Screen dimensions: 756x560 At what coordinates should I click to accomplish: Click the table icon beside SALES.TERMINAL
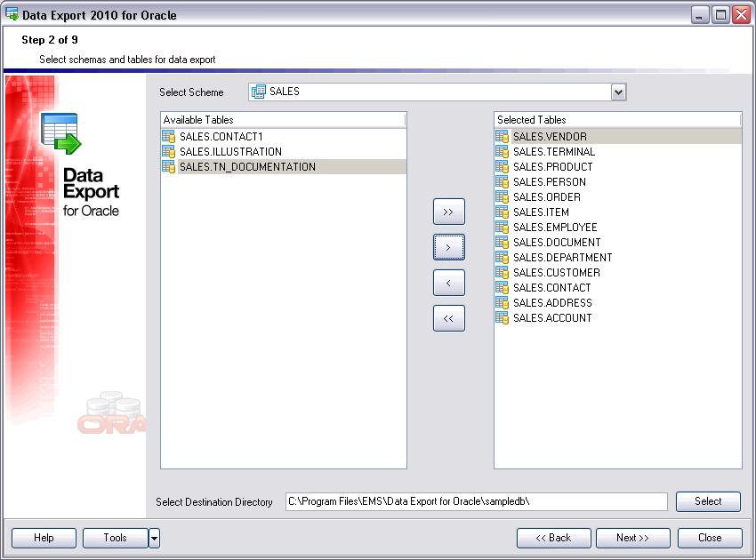[503, 152]
